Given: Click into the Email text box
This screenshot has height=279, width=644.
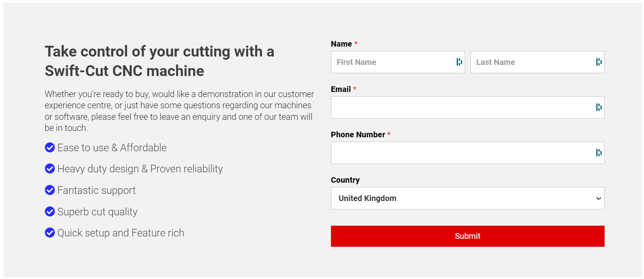Looking at the screenshot, I should 461,107.
